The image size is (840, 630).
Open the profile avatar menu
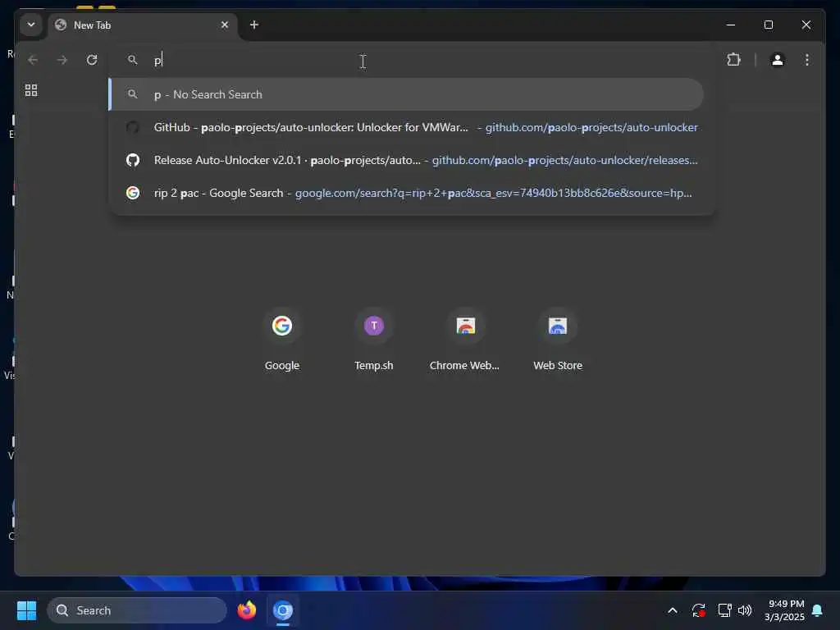(x=778, y=59)
